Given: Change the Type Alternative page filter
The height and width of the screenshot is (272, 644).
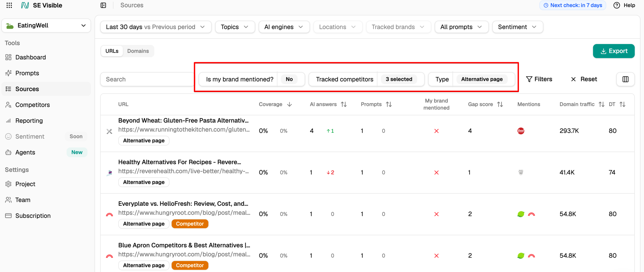Looking at the screenshot, I should click(x=471, y=79).
